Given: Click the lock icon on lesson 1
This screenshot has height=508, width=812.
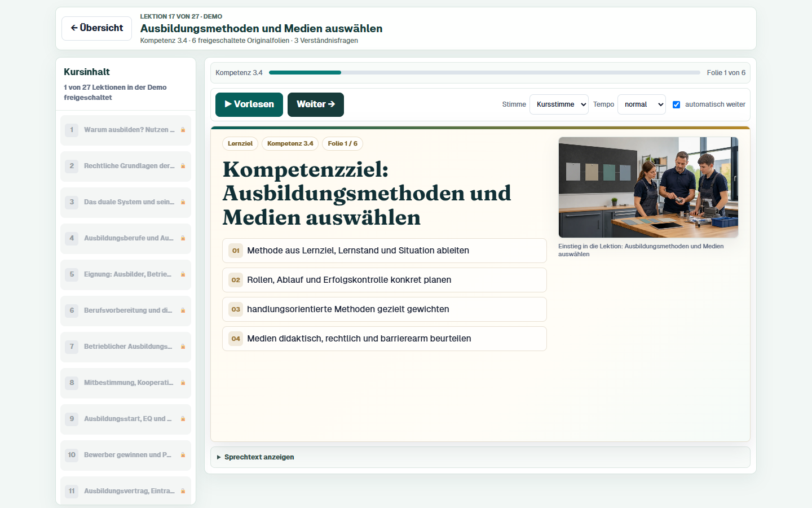Looking at the screenshot, I should pyautogui.click(x=183, y=130).
